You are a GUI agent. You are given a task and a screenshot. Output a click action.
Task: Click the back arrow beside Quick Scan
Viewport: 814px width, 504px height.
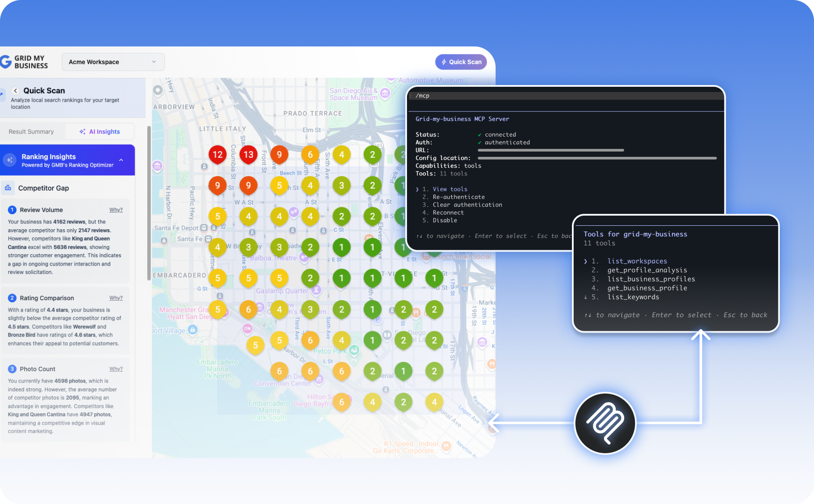pos(15,91)
